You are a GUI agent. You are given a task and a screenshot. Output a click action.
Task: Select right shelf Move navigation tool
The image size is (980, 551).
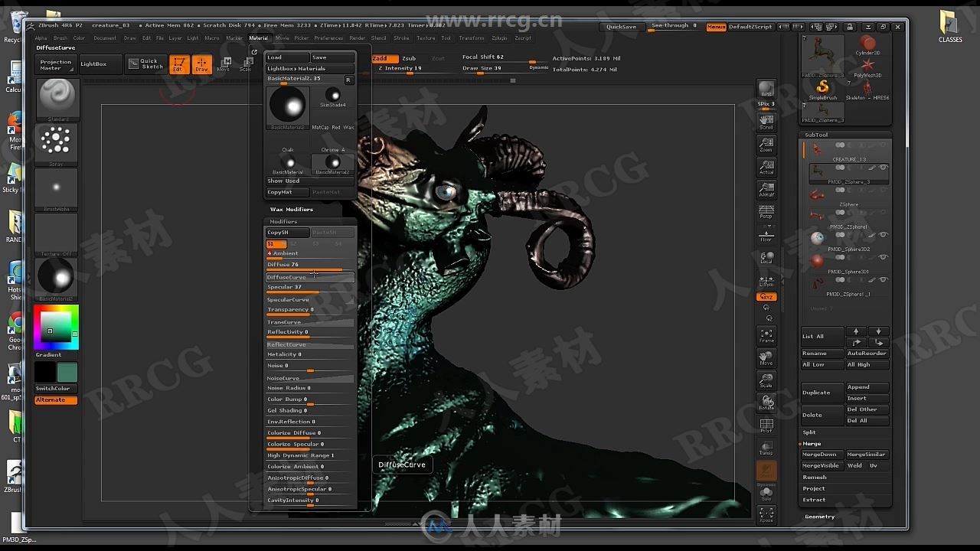click(x=766, y=357)
